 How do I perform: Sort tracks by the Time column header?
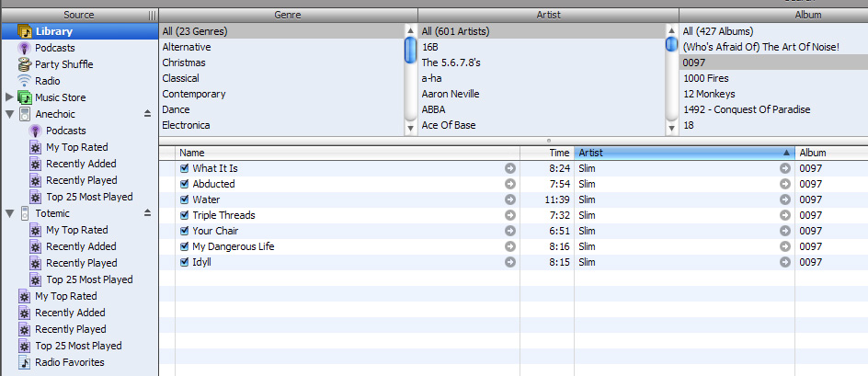coord(547,153)
